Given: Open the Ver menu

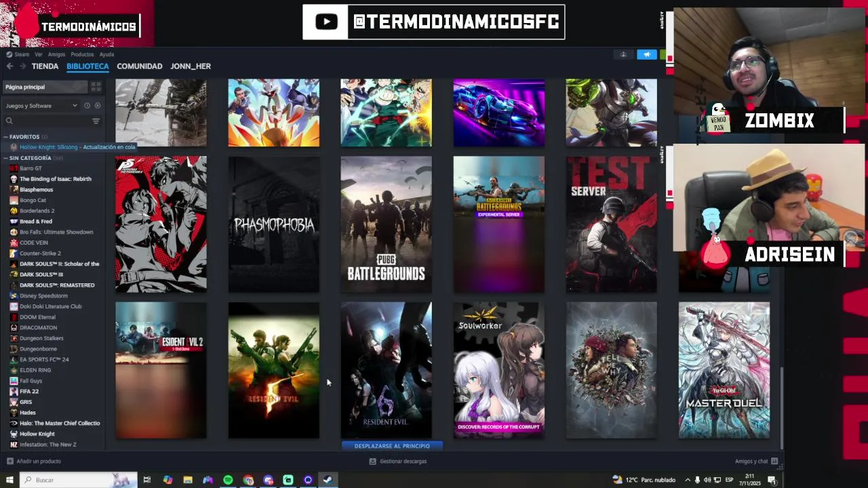Looking at the screenshot, I should pyautogui.click(x=38, y=54).
